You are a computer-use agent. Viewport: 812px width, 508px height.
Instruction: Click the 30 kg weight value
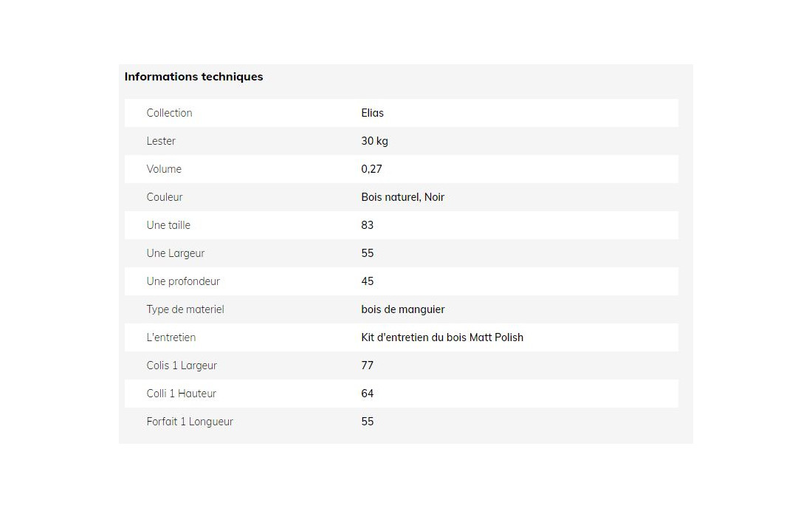point(374,141)
